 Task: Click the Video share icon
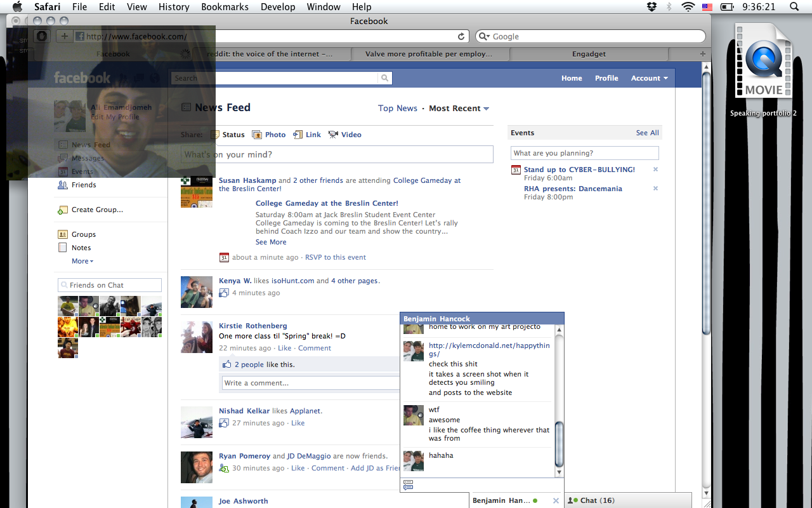[333, 135]
